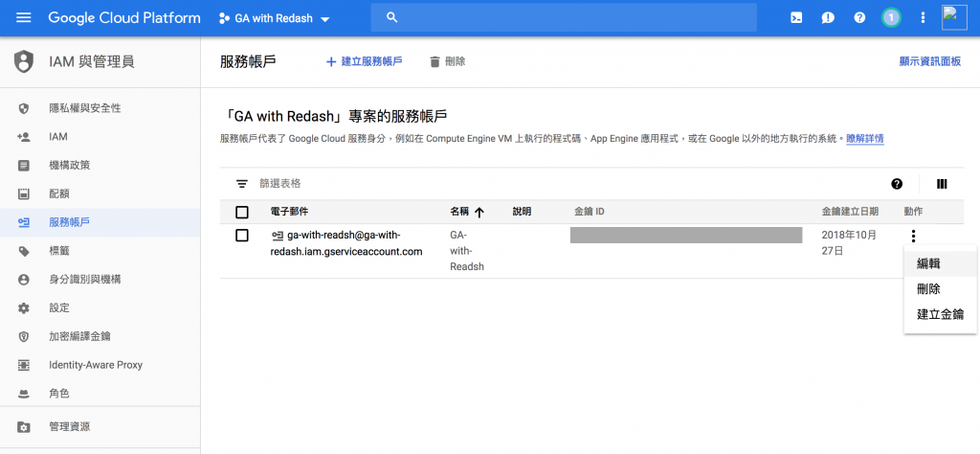980x454 pixels.
Task: Choose 刪除 from the actions menu
Action: coord(940,289)
